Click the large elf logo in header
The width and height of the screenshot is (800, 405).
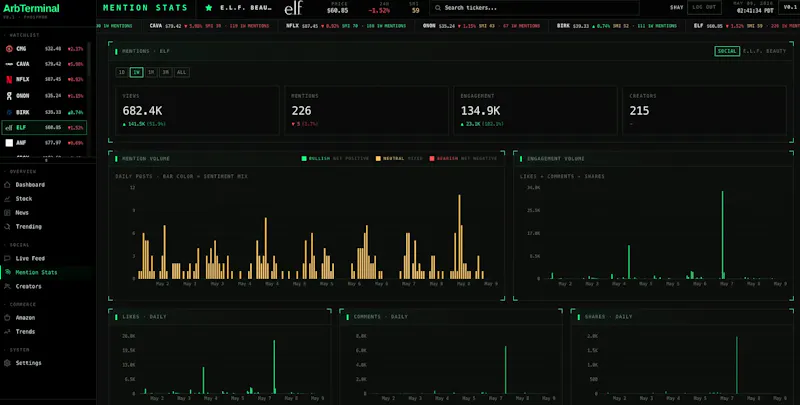[x=293, y=8]
